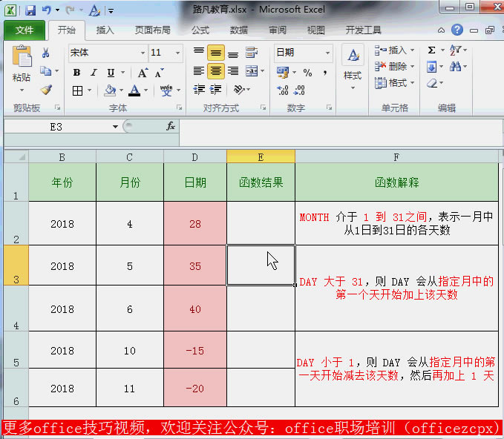Click the Borders grid icon
The height and width of the screenshot is (439, 504).
[x=77, y=91]
